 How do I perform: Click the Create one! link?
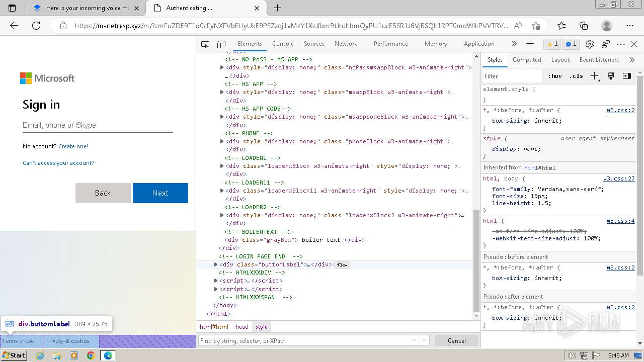pos(73,146)
